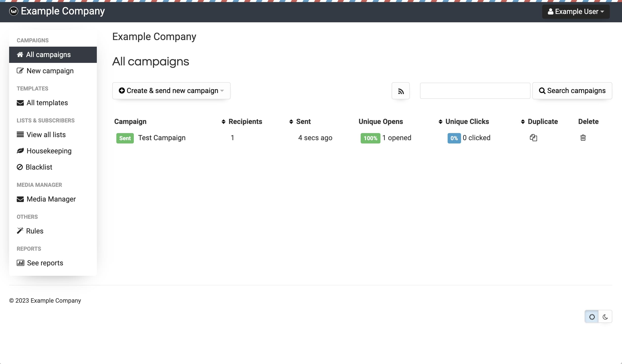Open the Test Campaign row link
This screenshot has width=622, height=364.
coord(162,138)
